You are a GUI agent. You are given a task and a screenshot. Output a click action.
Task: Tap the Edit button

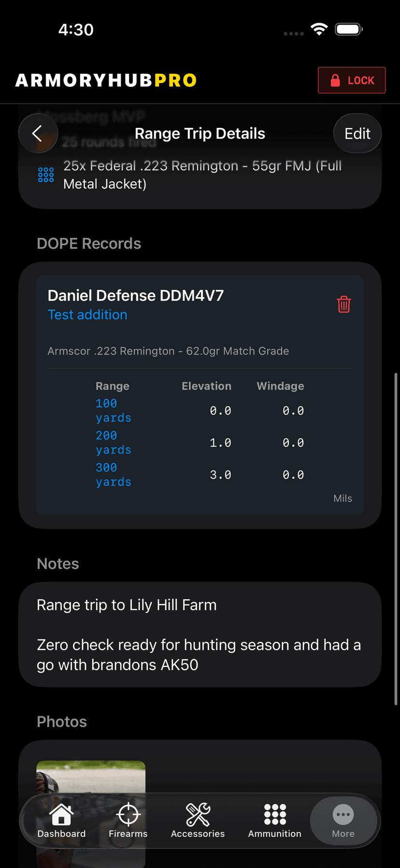pos(357,134)
